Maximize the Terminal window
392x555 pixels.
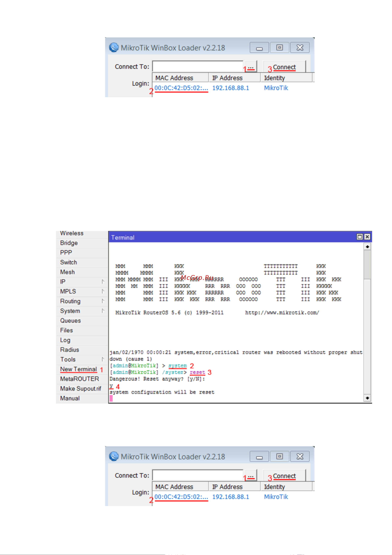point(360,237)
